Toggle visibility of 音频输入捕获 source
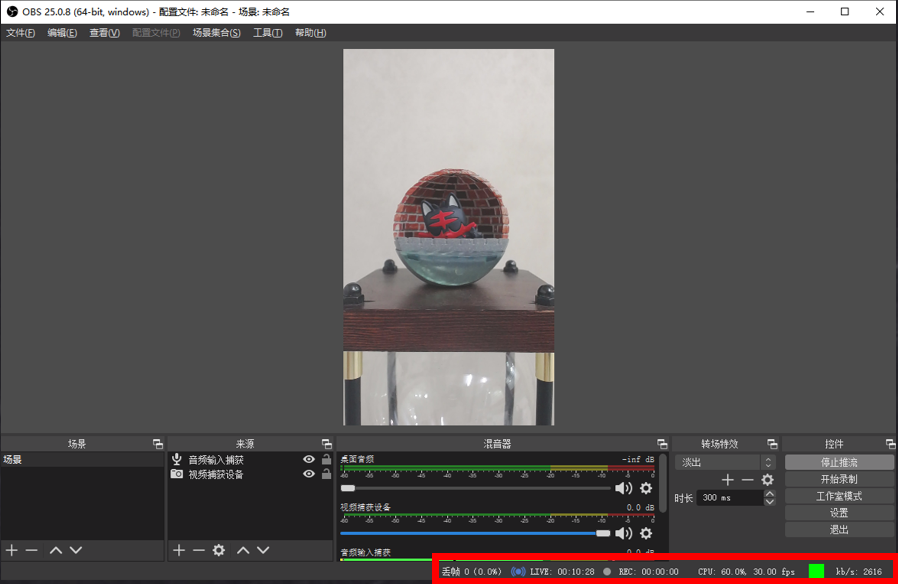 (309, 459)
